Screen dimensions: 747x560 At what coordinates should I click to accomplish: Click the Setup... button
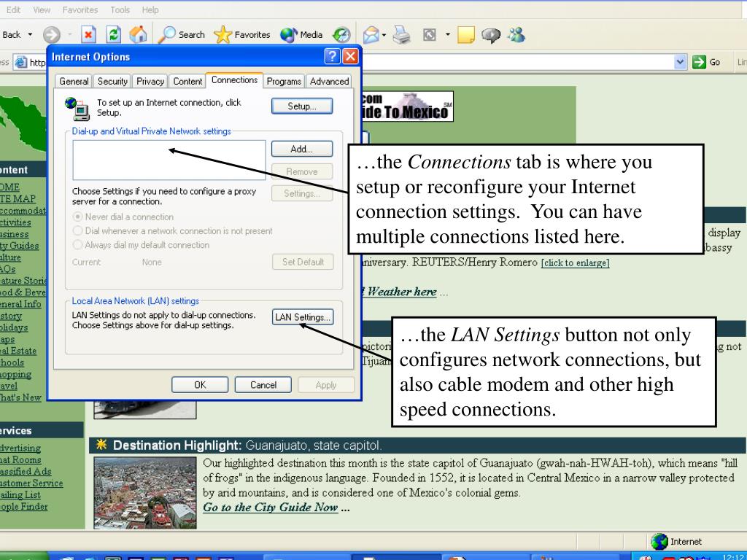[x=302, y=106]
